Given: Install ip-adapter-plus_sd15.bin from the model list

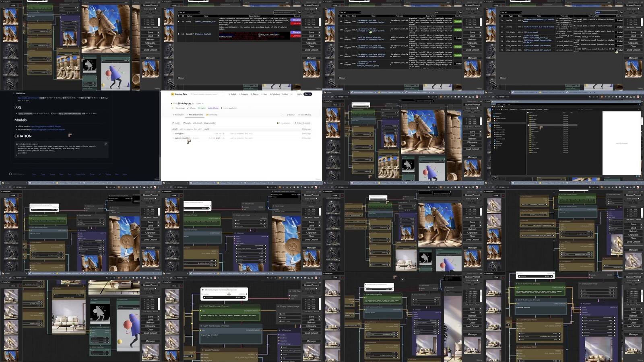Looking at the screenshot, I should (458, 47).
